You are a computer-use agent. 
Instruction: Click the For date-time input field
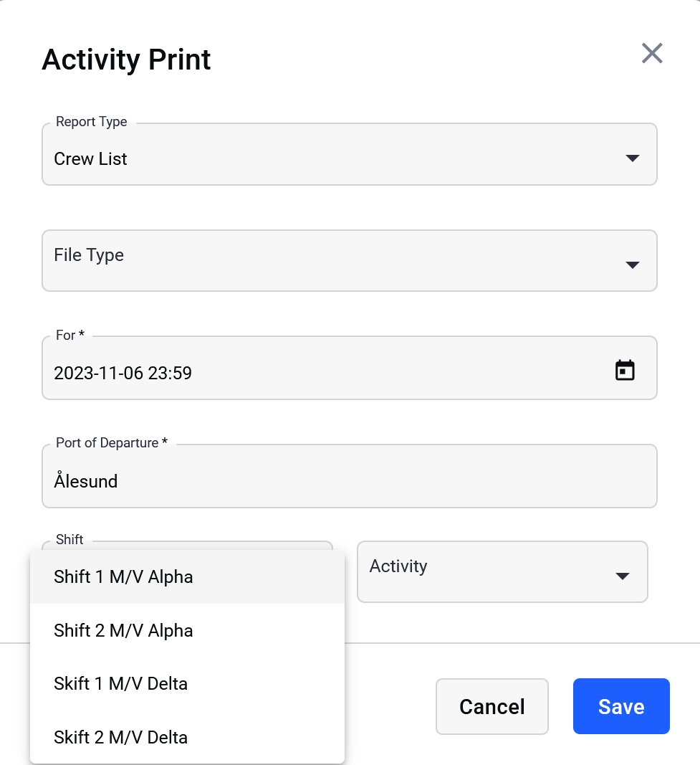(350, 368)
